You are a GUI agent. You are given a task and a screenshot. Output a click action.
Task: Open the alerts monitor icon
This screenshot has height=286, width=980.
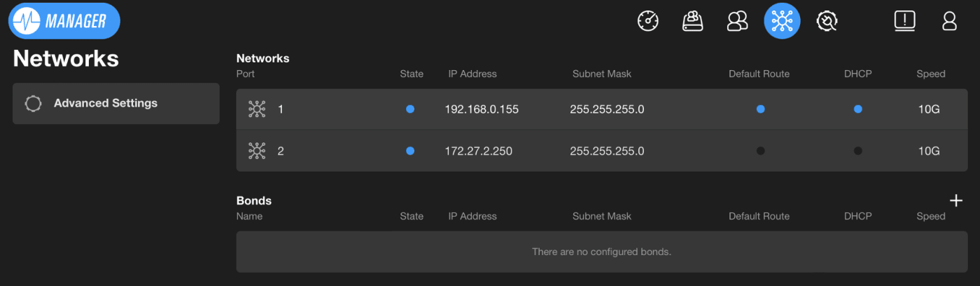point(904,21)
